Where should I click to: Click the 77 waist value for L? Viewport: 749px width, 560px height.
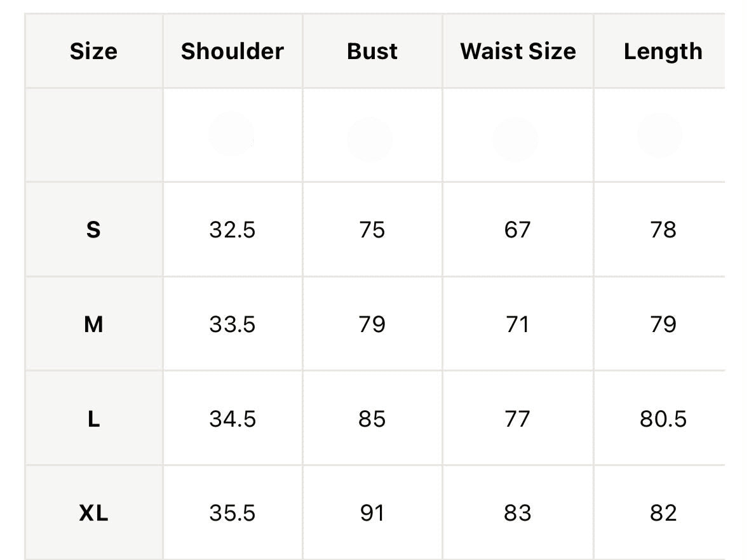tap(517, 419)
